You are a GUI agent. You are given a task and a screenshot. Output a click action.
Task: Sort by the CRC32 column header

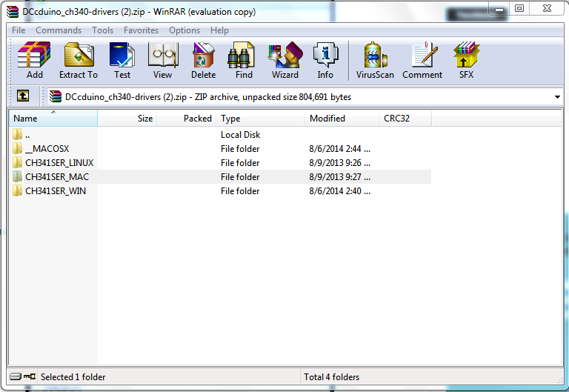[x=405, y=119]
